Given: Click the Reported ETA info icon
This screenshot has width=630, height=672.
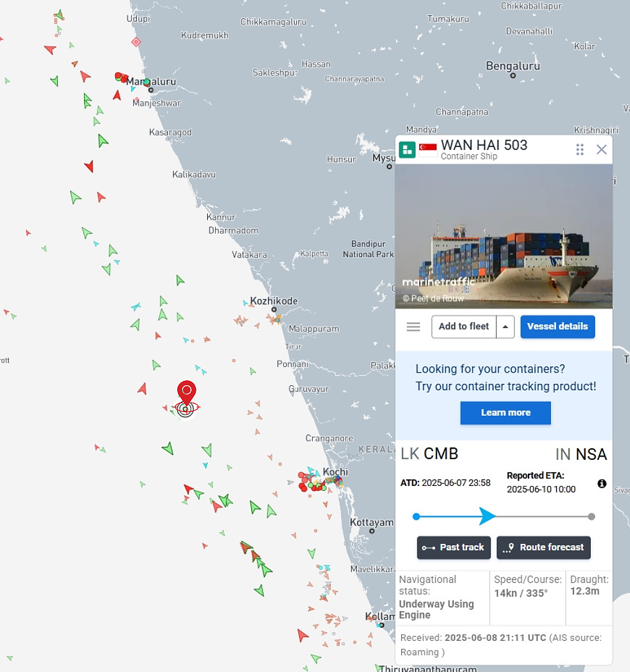Looking at the screenshot, I should pyautogui.click(x=602, y=483).
